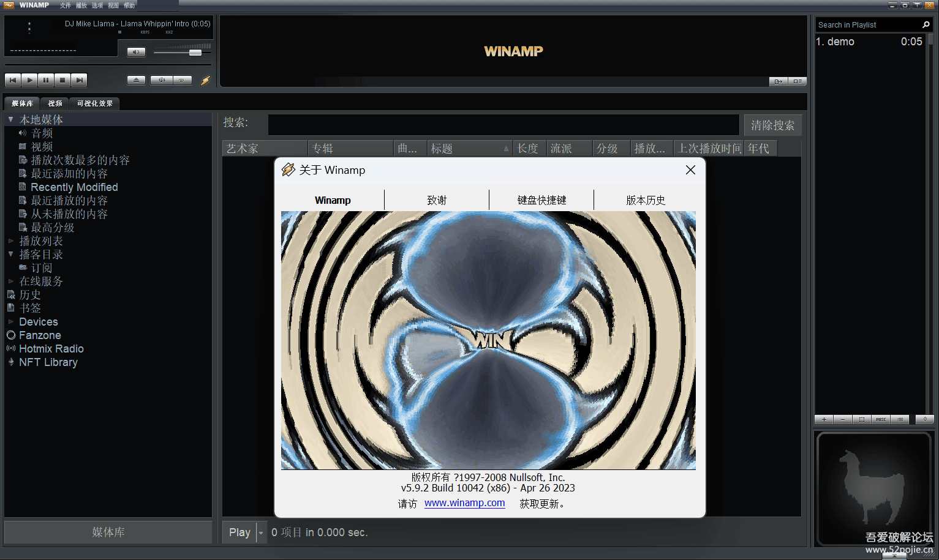Select 音频 in the media library tree
The image size is (939, 560).
(42, 133)
